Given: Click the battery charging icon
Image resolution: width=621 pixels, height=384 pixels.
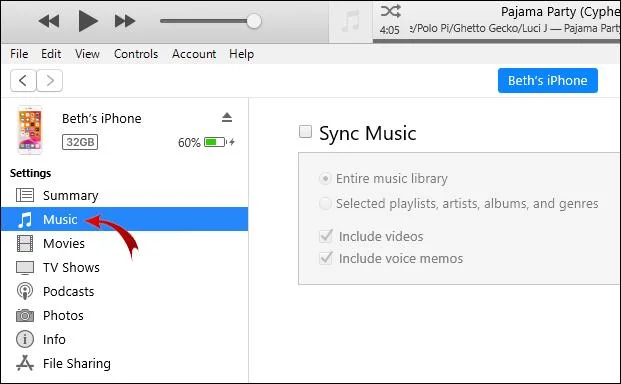Looking at the screenshot, I should pos(220,142).
